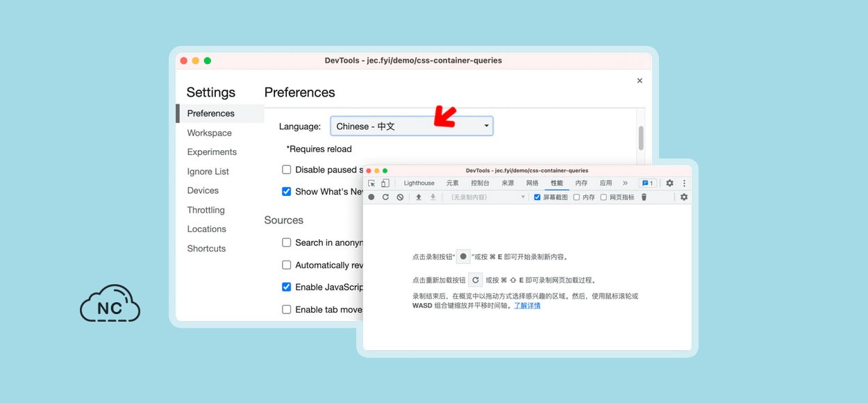This screenshot has width=868, height=403.
Task: Check the Search in anonymous checkbox
Action: (x=286, y=242)
